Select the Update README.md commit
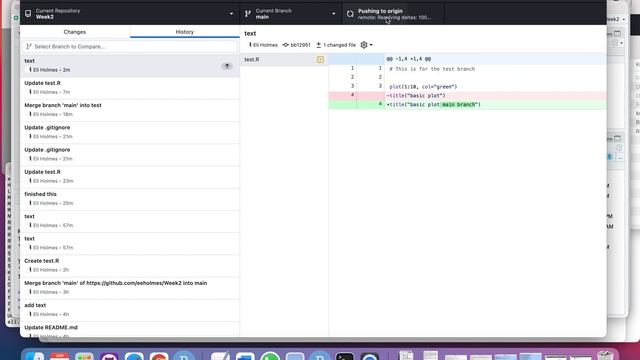Image resolution: width=640 pixels, height=360 pixels. coord(130,330)
